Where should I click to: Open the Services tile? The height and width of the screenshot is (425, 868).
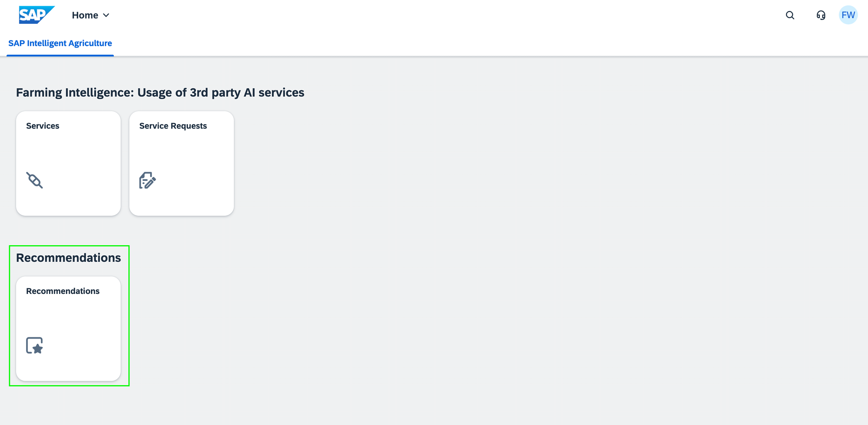point(68,164)
